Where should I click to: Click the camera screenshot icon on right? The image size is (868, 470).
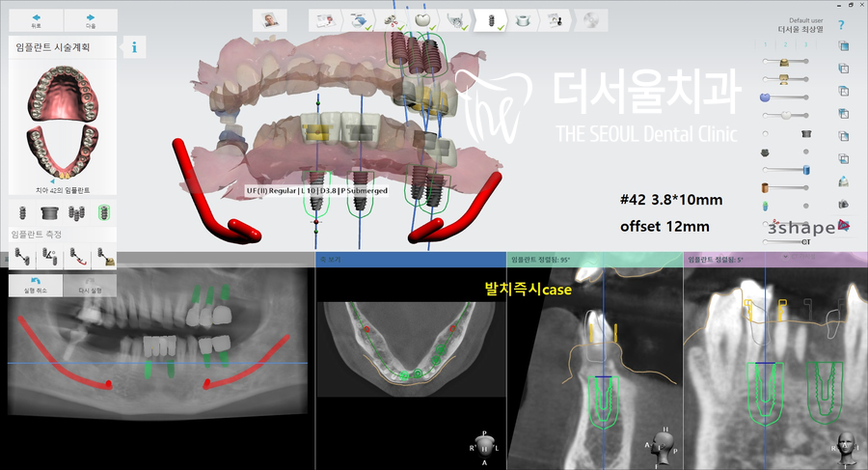(x=844, y=204)
